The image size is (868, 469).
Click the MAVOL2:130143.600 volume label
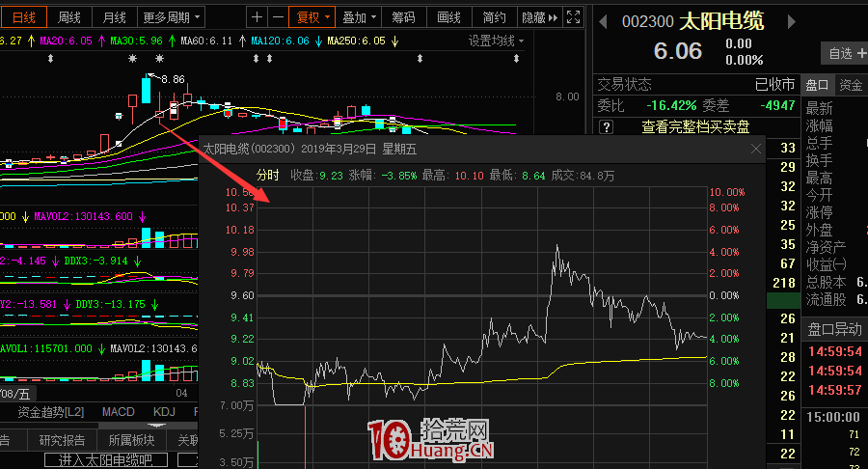pyautogui.click(x=84, y=216)
